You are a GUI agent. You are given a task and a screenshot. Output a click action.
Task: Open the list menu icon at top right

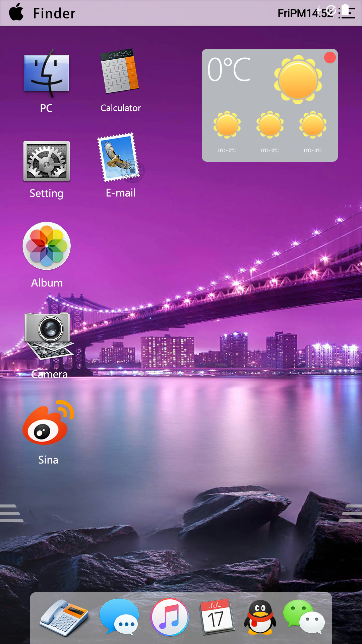click(347, 12)
